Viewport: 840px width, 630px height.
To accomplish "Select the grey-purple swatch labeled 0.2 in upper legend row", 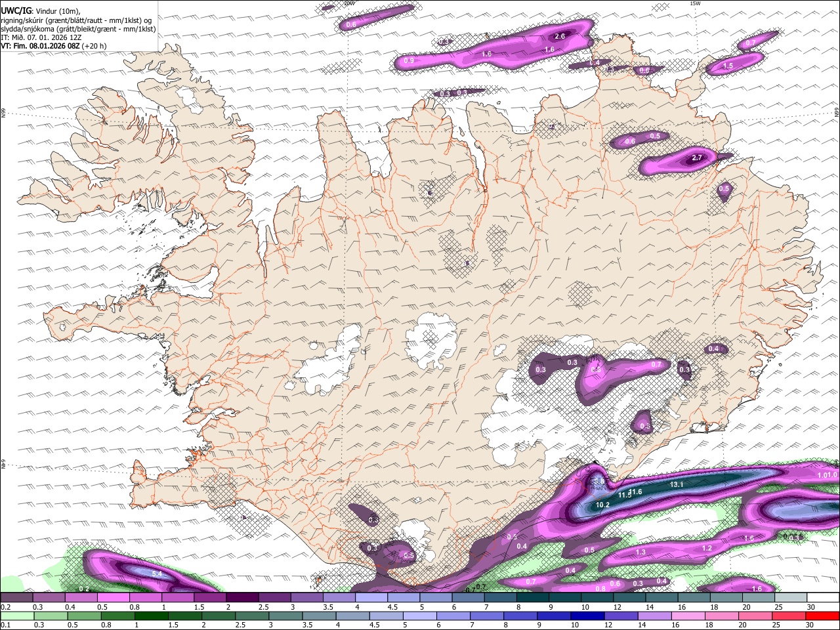I will tap(17, 597).
